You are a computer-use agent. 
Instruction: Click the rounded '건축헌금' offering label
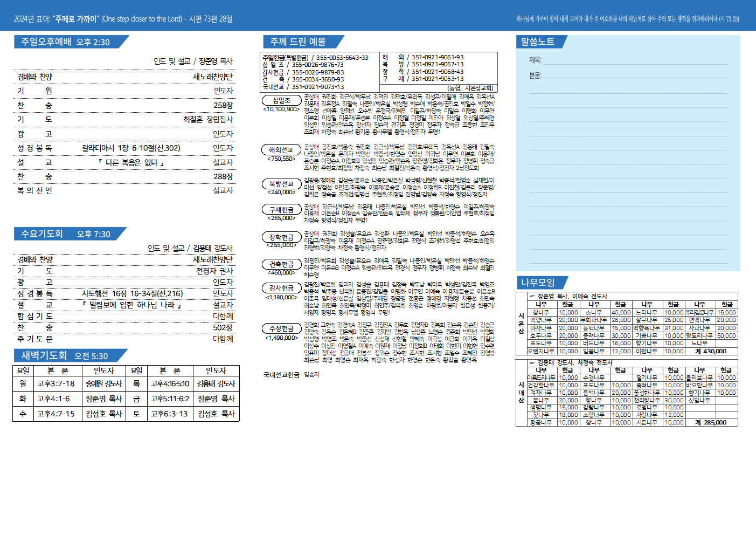coord(281,264)
